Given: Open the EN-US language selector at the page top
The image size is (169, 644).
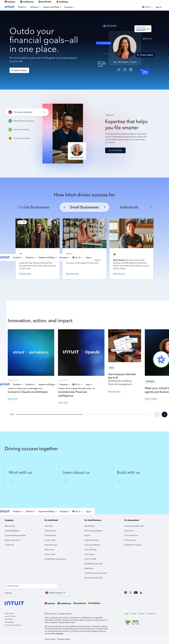Looking at the screenshot, I should pyautogui.click(x=147, y=7).
